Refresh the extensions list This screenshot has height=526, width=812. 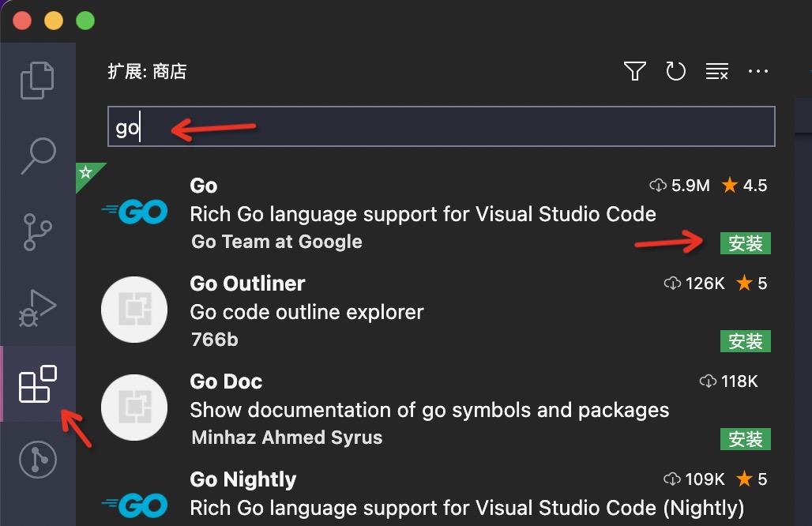[x=675, y=72]
